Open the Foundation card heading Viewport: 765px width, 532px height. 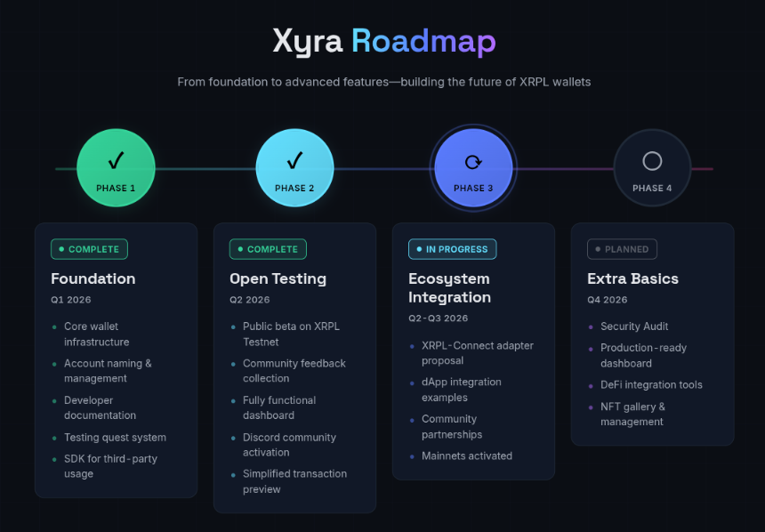(x=93, y=278)
